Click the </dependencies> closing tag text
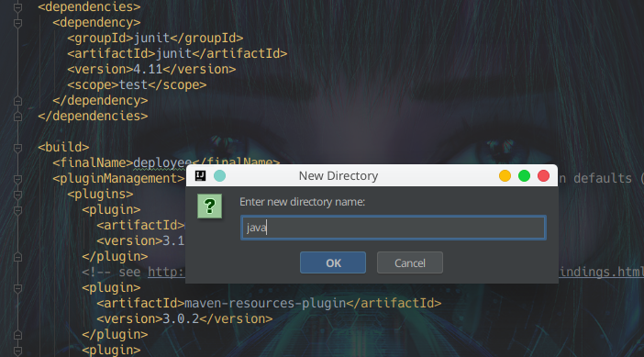Viewport: 644px width, 357px height. [93, 116]
